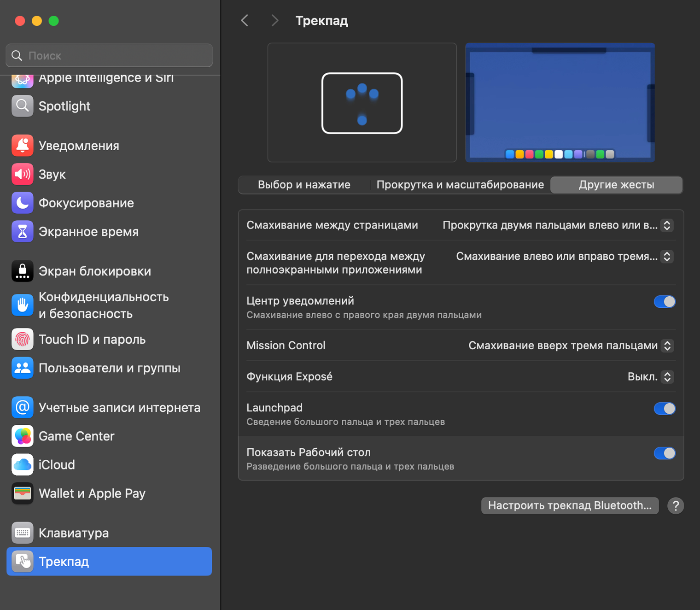This screenshot has width=700, height=610.
Task: Open Звук settings via speaker icon
Action: tap(22, 174)
